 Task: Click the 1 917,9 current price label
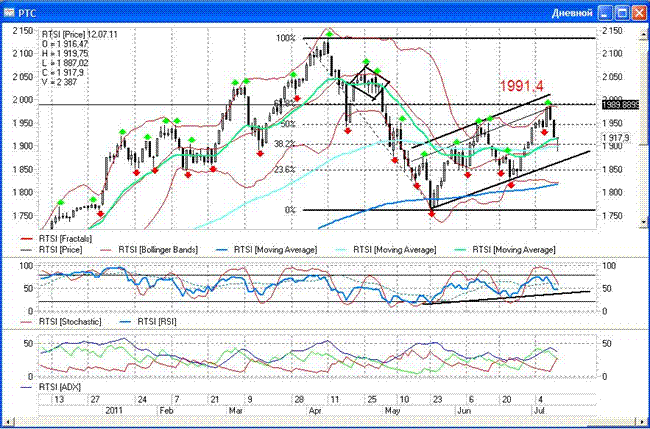(616, 138)
